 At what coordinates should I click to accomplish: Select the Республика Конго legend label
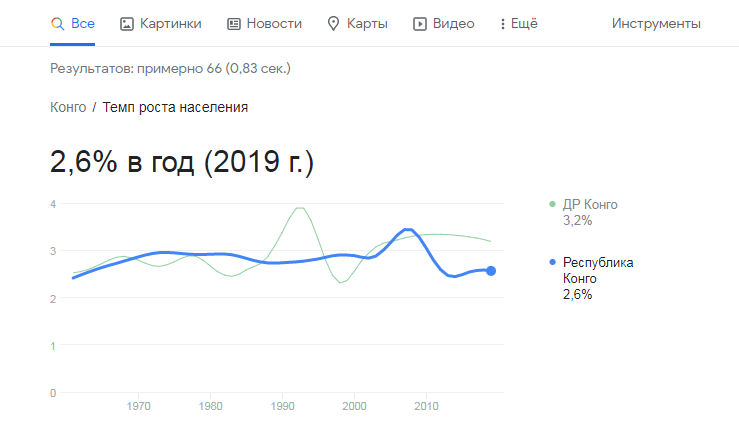pyautogui.click(x=598, y=270)
